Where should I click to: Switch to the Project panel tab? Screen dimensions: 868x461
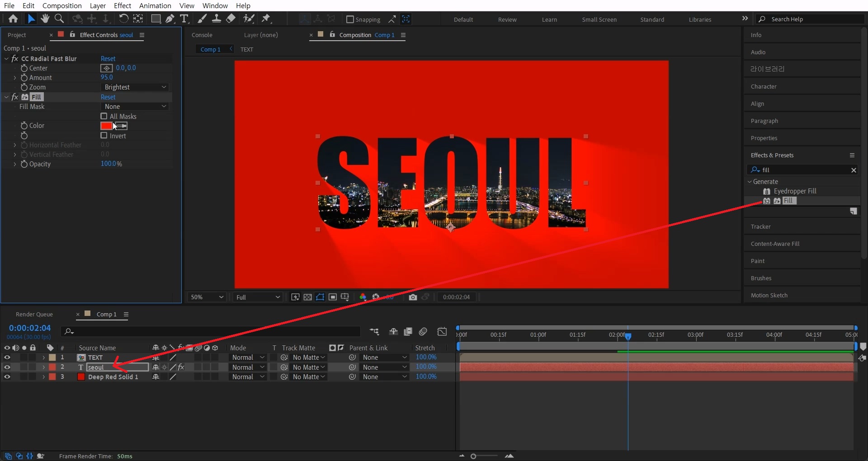pos(17,35)
